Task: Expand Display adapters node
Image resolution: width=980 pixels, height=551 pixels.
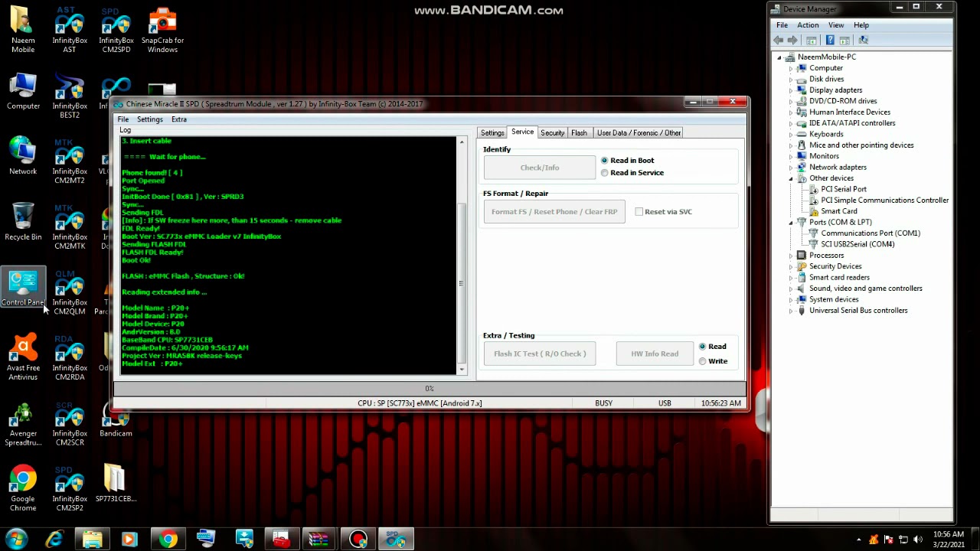Action: coord(791,90)
